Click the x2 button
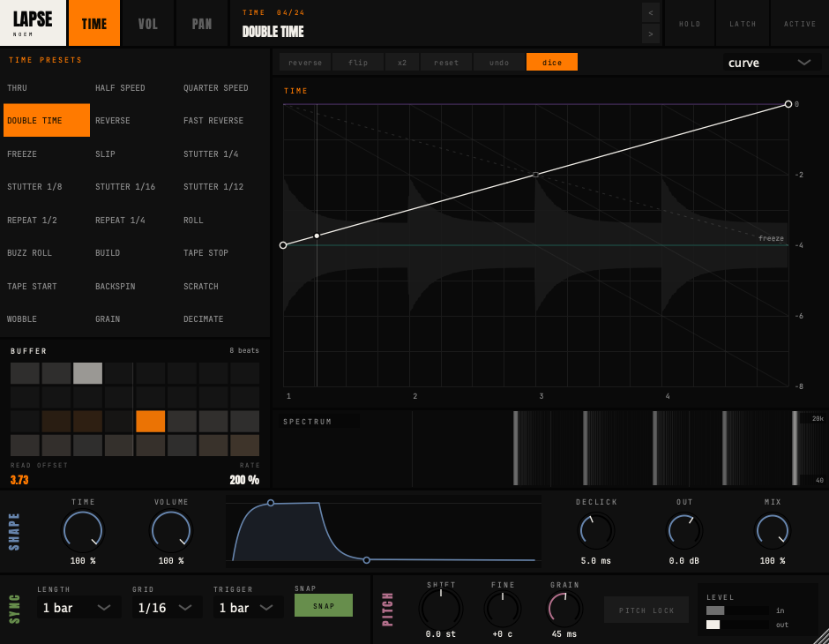The width and height of the screenshot is (829, 644). pyautogui.click(x=402, y=63)
